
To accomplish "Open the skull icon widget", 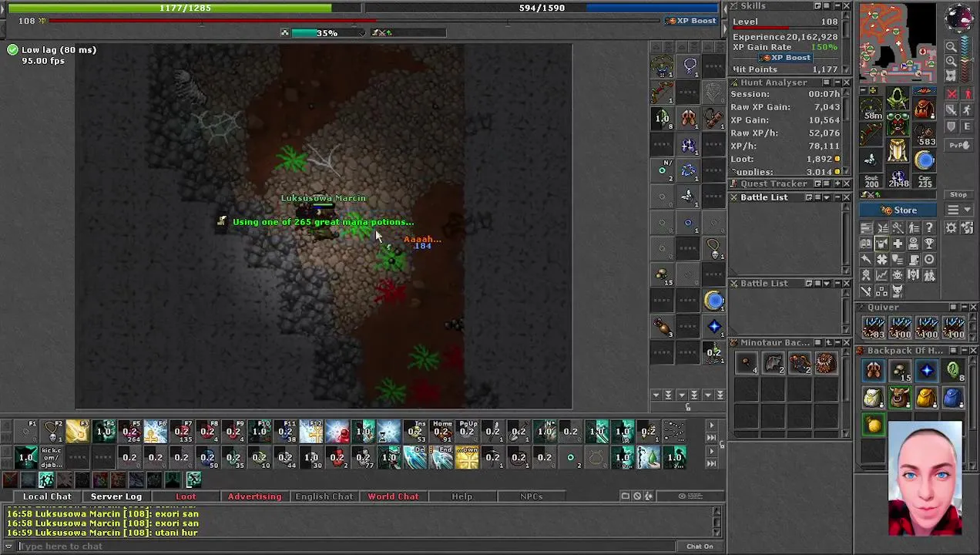I will [x=898, y=274].
